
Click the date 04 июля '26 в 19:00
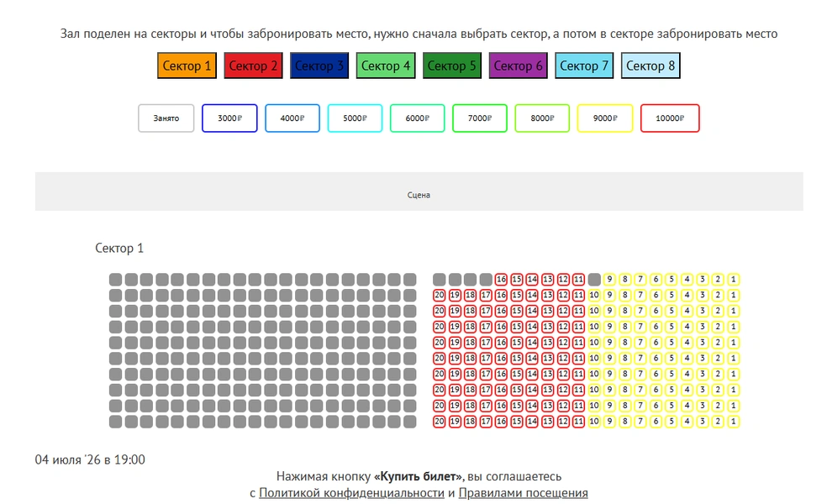pos(90,459)
